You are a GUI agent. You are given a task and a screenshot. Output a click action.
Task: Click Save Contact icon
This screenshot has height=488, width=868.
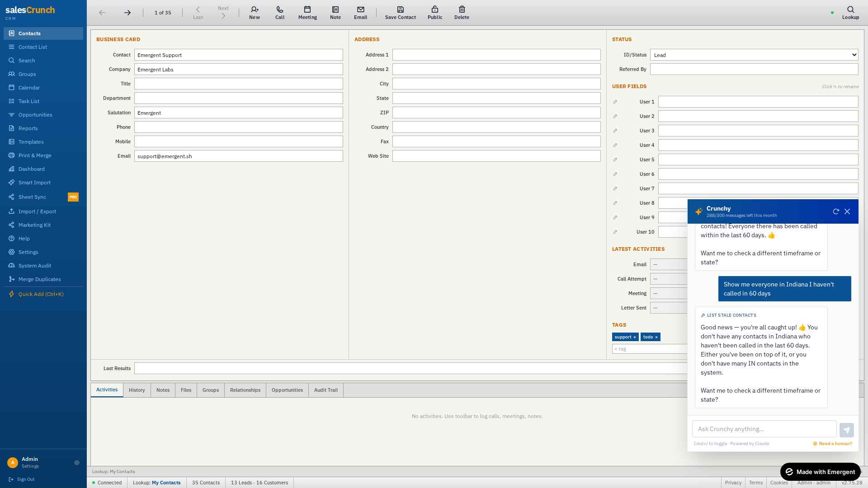401,13
